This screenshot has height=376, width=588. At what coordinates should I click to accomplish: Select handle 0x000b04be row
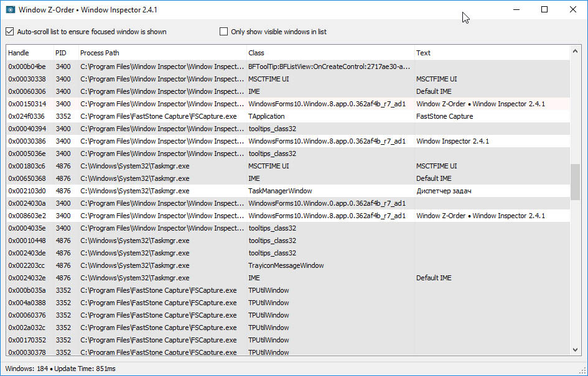point(288,66)
